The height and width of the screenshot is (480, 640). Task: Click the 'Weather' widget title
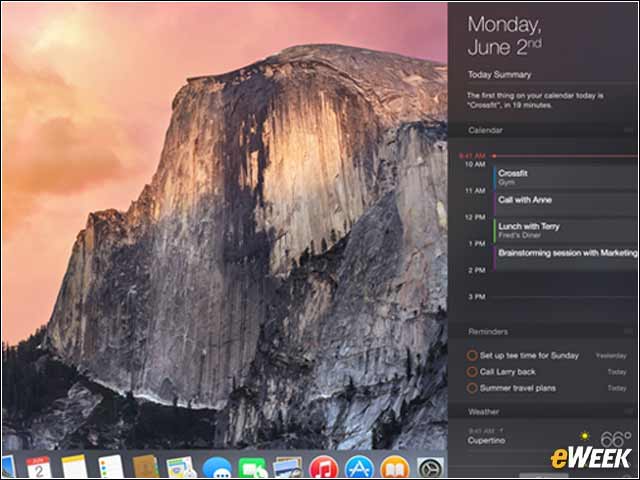click(484, 412)
